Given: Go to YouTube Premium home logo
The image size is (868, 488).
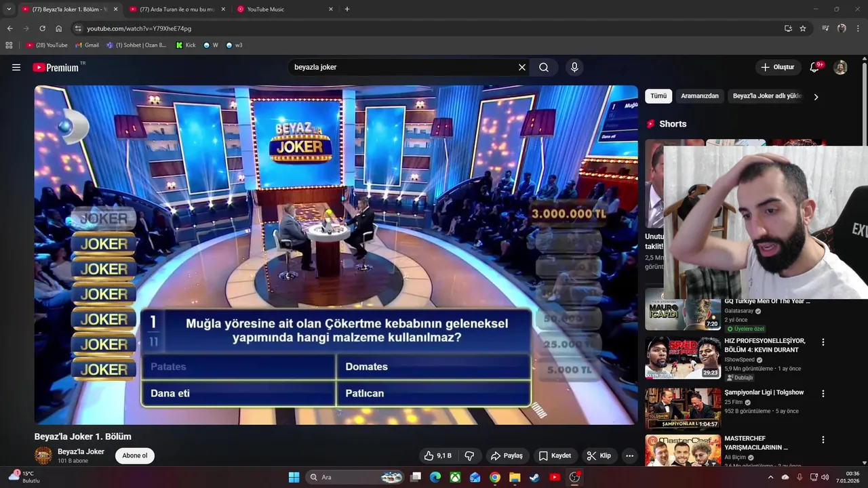Looking at the screenshot, I should [56, 67].
